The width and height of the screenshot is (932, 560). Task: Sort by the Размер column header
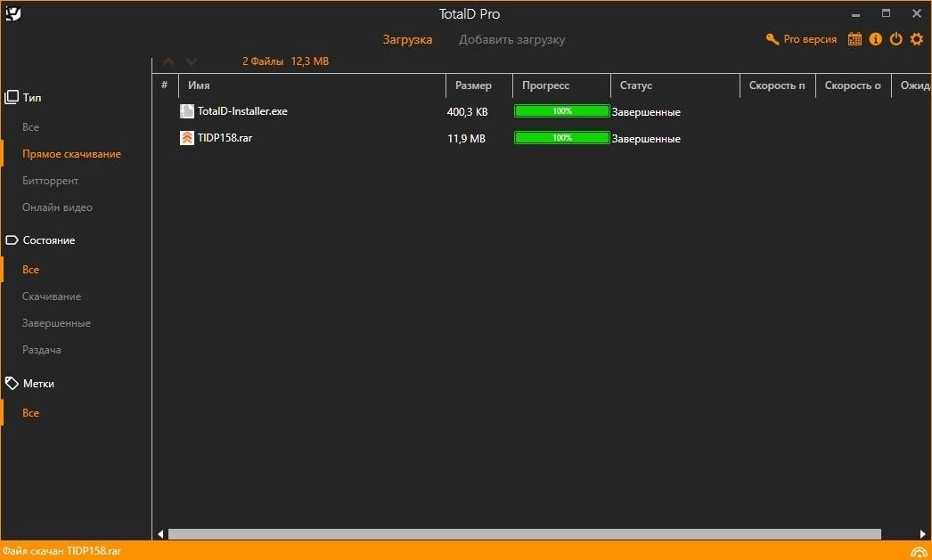pyautogui.click(x=473, y=85)
